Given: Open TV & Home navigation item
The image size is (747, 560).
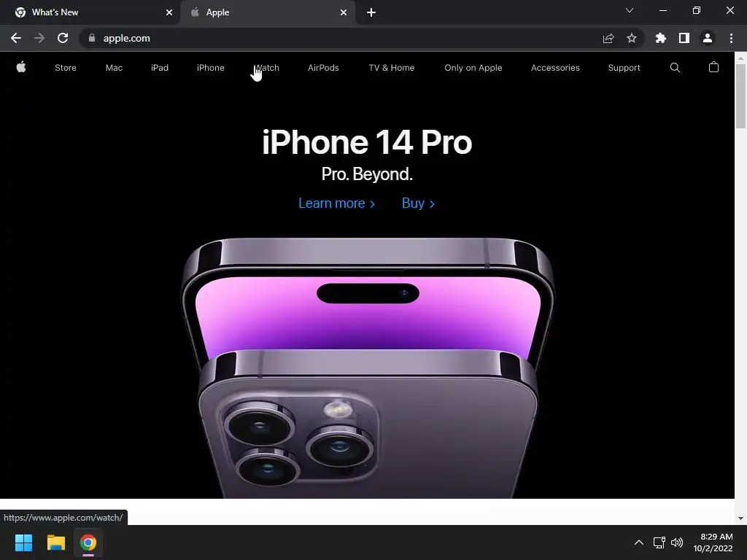Looking at the screenshot, I should pos(392,68).
